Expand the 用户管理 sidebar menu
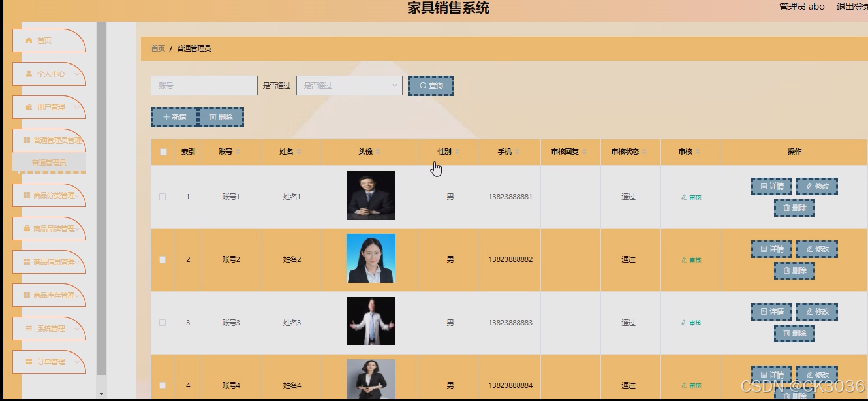 pyautogui.click(x=49, y=107)
